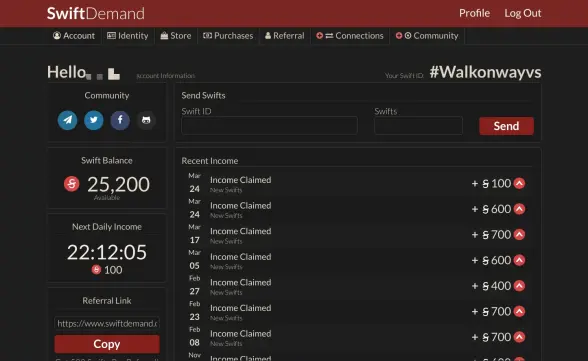Copy the referral link with Copy button
588x361 pixels.
tap(107, 344)
